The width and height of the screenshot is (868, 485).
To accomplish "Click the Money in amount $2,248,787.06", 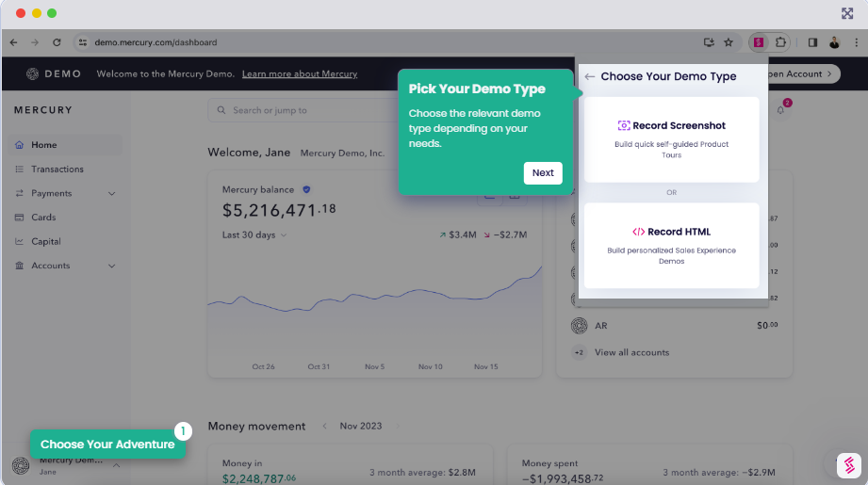I will (259, 478).
